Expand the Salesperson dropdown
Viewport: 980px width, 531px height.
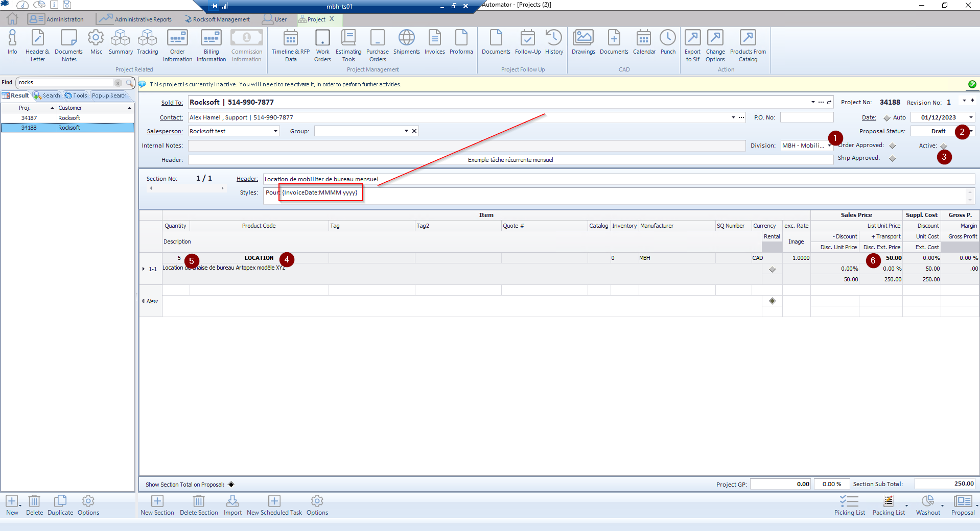pyautogui.click(x=275, y=131)
